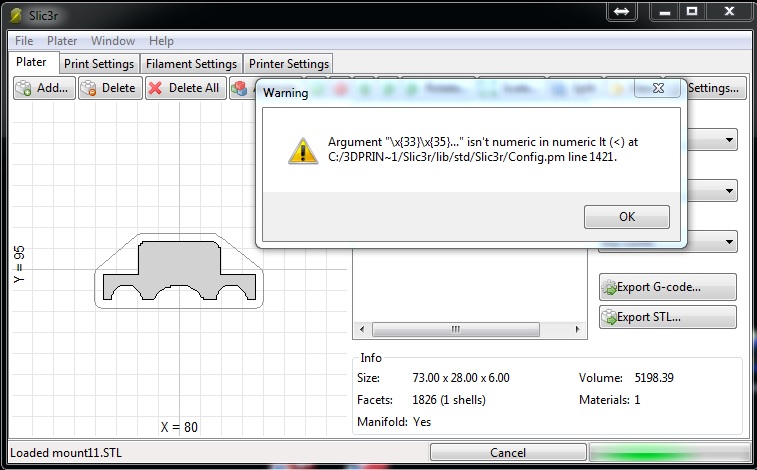Expand the third preset dropdown
Screen dimensions: 757x470
(729, 241)
